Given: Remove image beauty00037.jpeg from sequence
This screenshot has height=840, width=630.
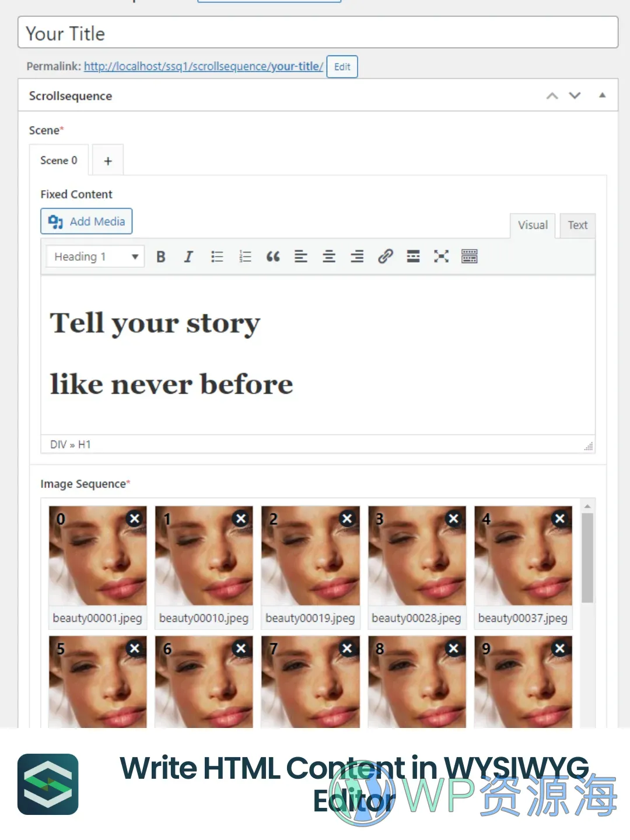Looking at the screenshot, I should point(560,518).
